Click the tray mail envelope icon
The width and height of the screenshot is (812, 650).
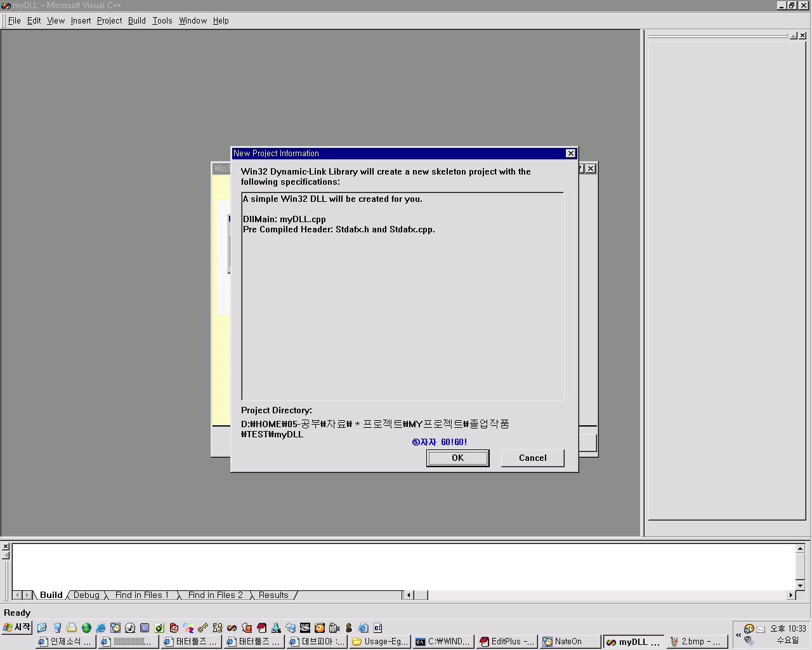tap(761, 629)
